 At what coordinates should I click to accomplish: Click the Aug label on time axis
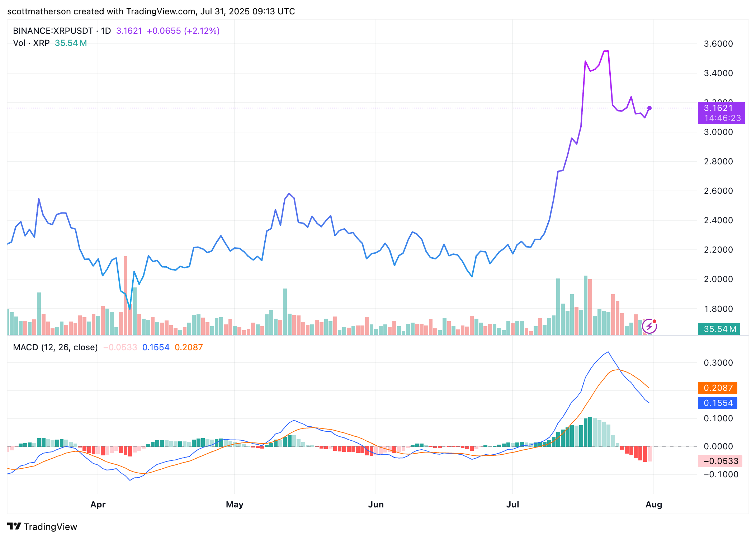(x=653, y=505)
